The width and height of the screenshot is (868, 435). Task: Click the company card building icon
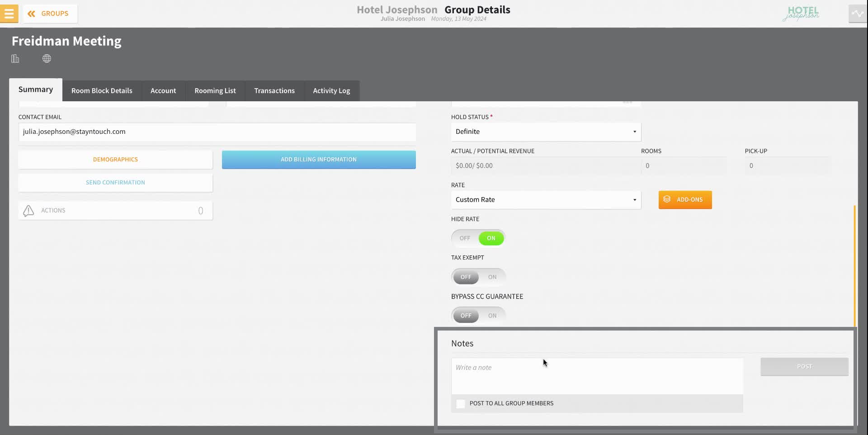15,59
